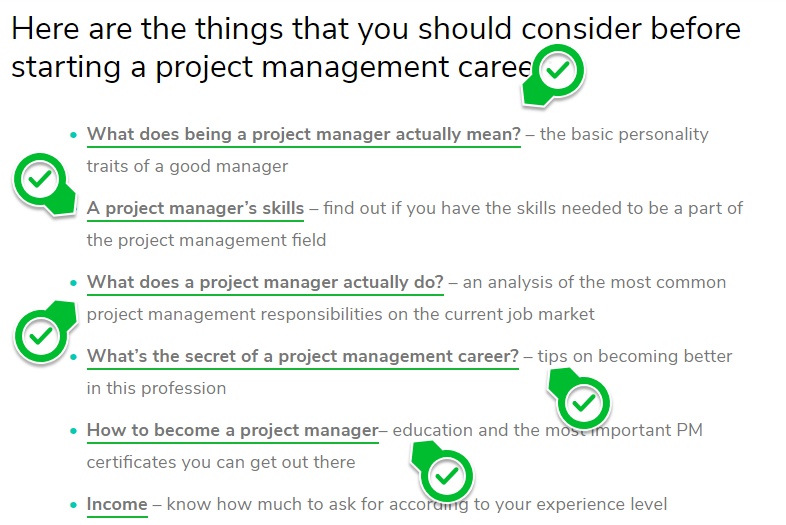Image resolution: width=786 pixels, height=525 pixels.
Task: Click text "project management responsibilities on the current job market"
Action: pyautogui.click(x=340, y=314)
